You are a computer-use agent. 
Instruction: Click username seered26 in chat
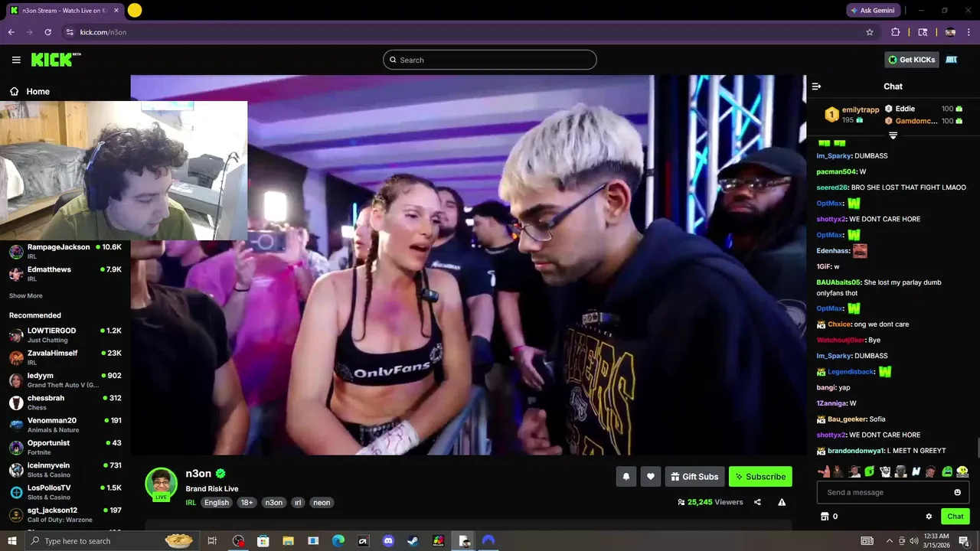click(831, 187)
